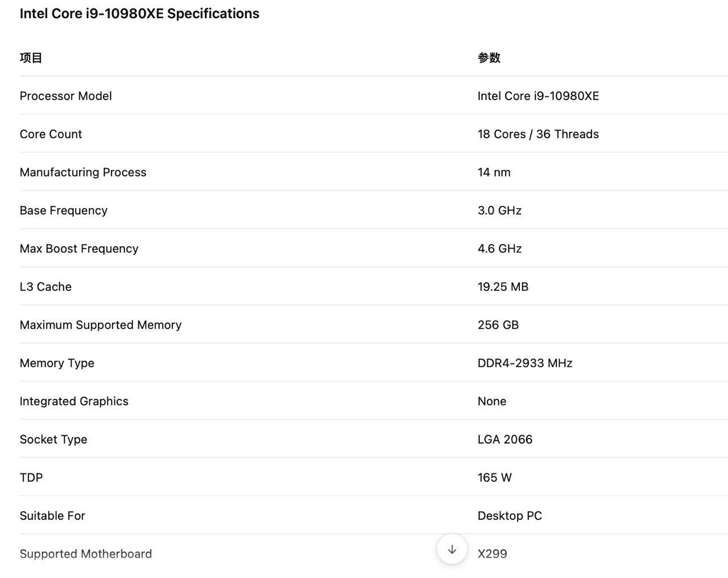Click the scroll-down arrow button
The width and height of the screenshot is (728, 578).
pyautogui.click(x=452, y=549)
